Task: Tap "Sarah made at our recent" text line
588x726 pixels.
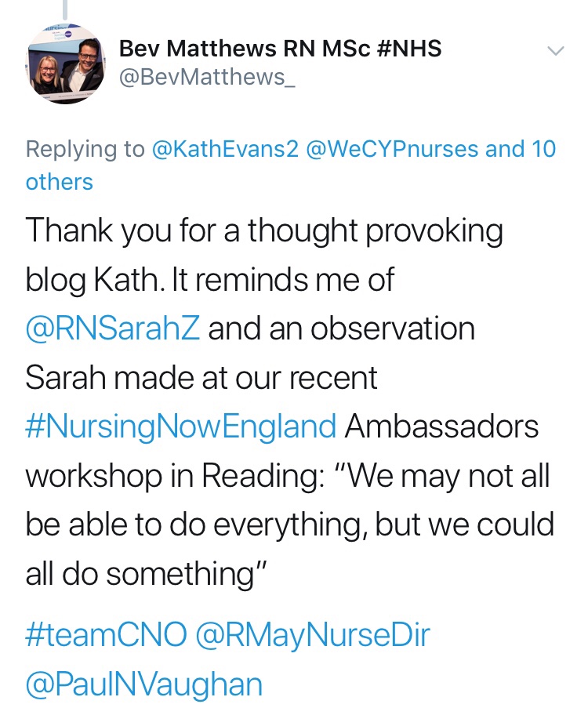Action: coord(201,378)
